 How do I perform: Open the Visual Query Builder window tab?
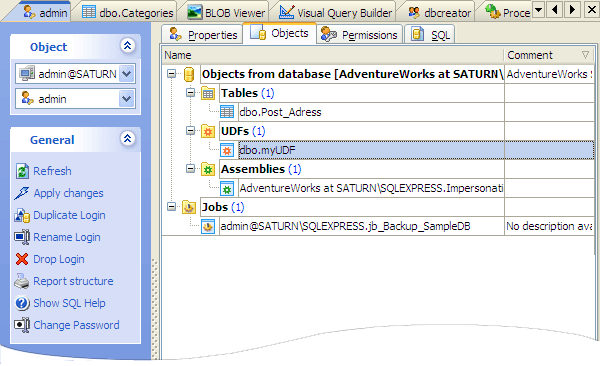pyautogui.click(x=336, y=12)
